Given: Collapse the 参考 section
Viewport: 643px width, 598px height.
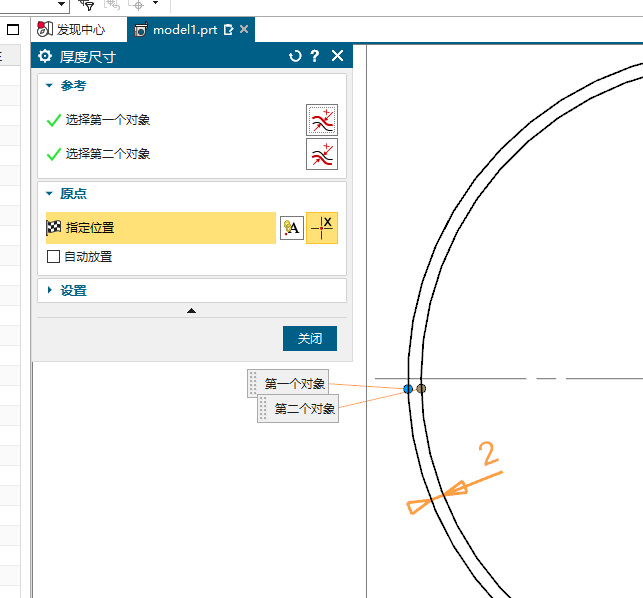Looking at the screenshot, I should click(49, 86).
